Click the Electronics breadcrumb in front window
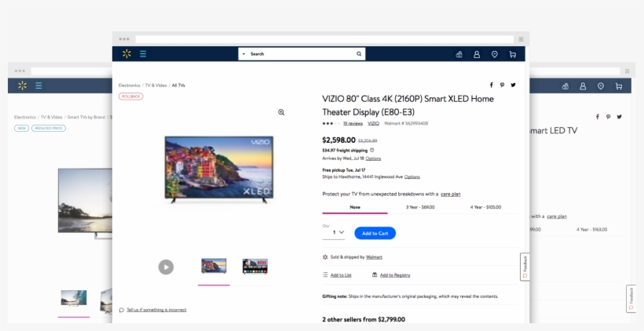Viewport: 644px width, 331px height. 130,85
